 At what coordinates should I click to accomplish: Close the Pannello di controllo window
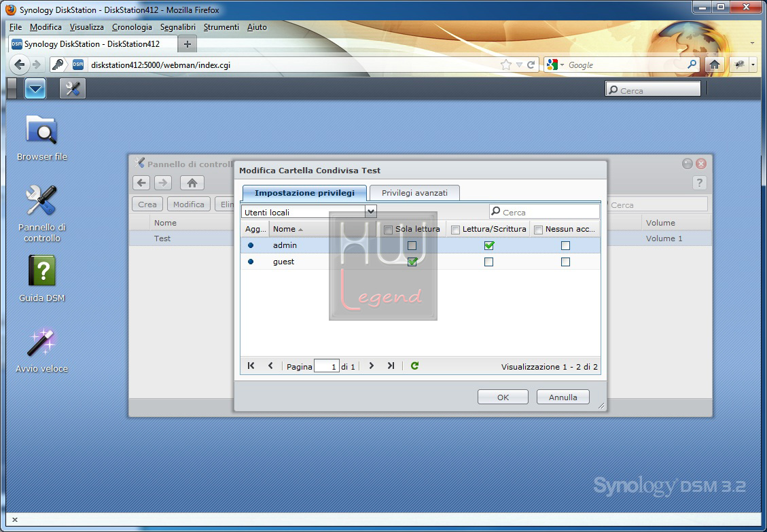pyautogui.click(x=701, y=164)
